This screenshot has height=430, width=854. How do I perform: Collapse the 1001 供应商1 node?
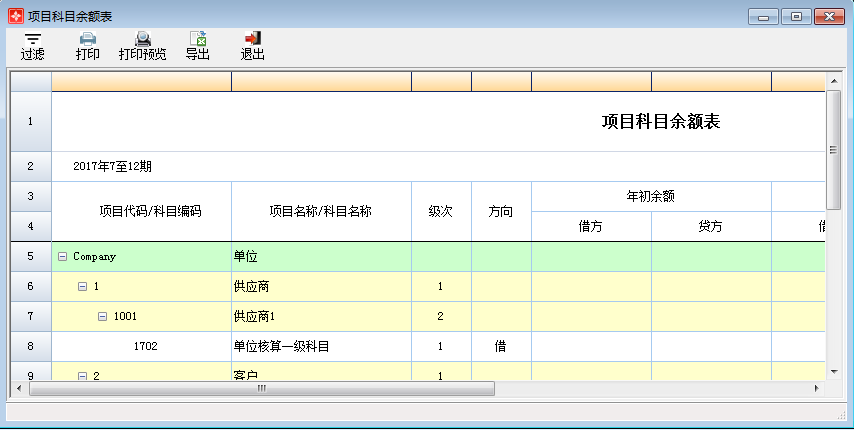(x=103, y=317)
